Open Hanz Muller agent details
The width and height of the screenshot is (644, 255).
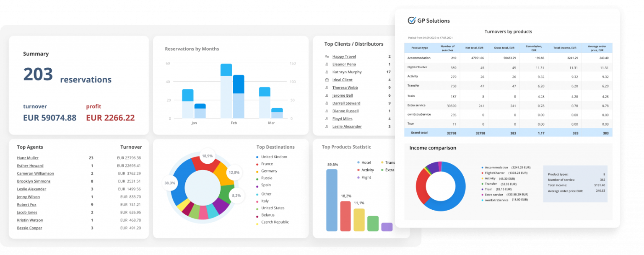tap(27, 157)
